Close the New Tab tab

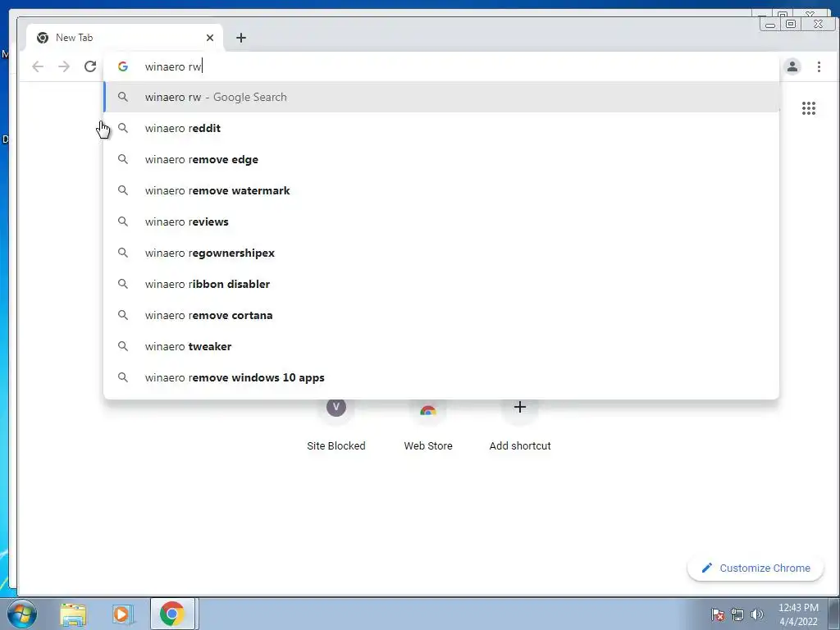210,38
